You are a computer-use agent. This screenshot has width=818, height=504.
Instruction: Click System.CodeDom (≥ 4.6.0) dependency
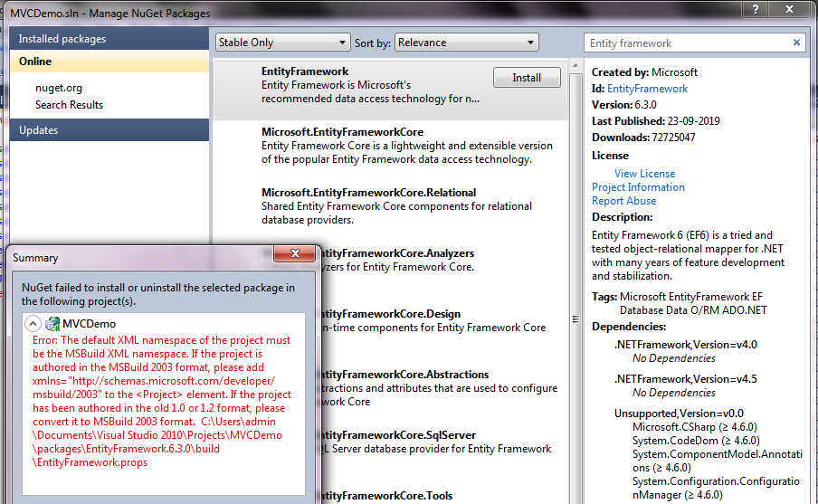(x=696, y=441)
